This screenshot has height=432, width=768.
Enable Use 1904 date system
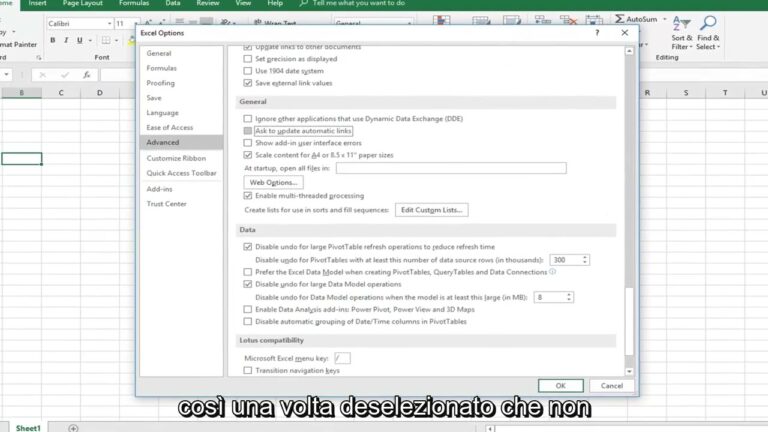[x=248, y=71]
